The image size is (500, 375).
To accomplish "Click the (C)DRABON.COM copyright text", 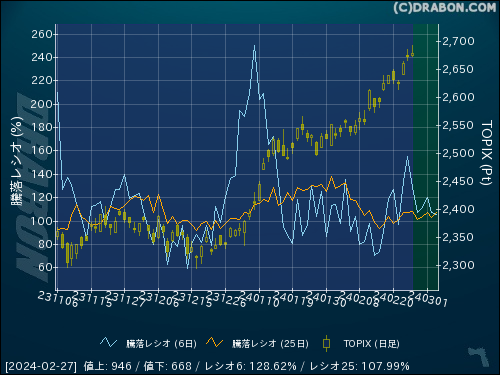I will point(445,8).
